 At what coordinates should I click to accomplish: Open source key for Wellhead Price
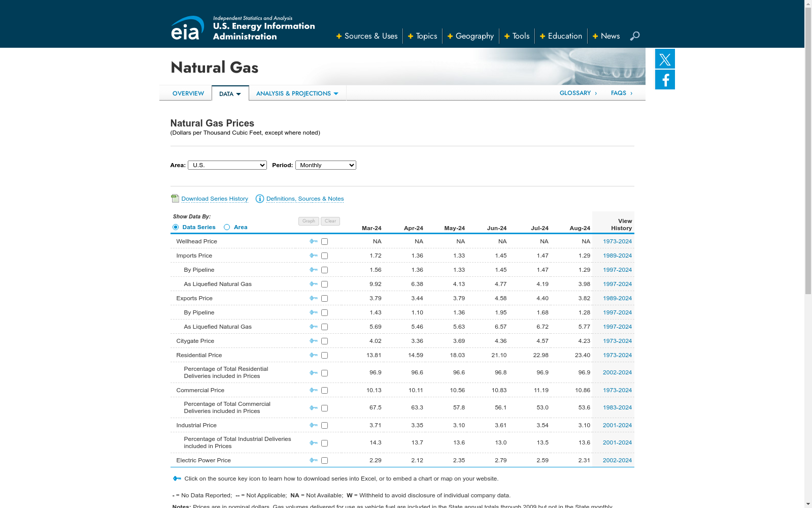coord(314,241)
